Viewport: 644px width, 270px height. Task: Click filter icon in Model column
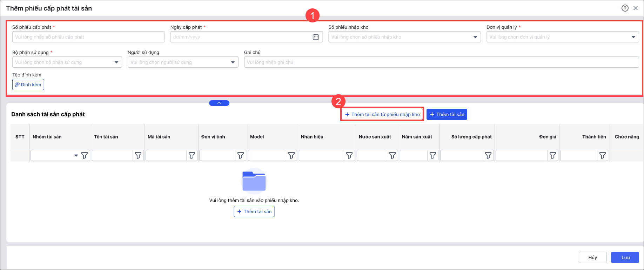[291, 155]
